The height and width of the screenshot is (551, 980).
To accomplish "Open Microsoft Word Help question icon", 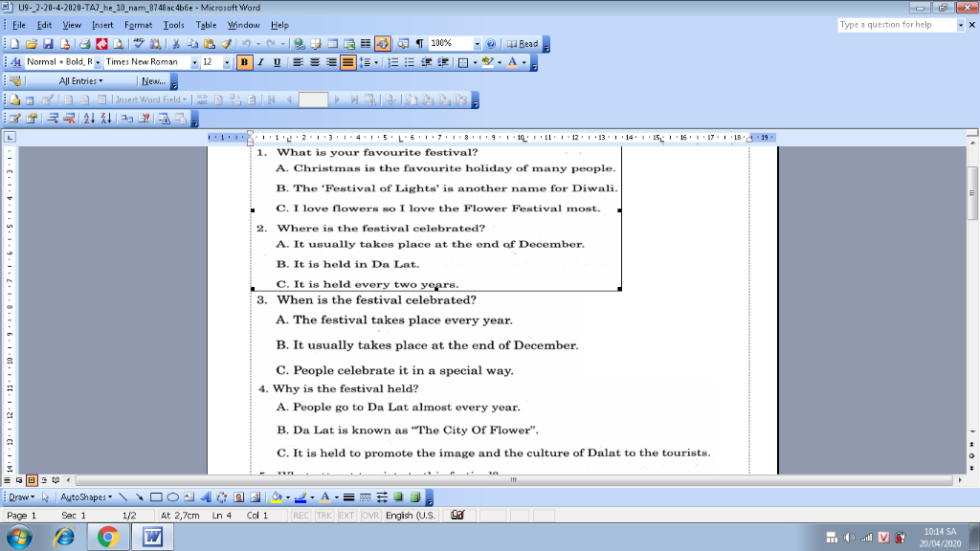I will click(x=491, y=44).
